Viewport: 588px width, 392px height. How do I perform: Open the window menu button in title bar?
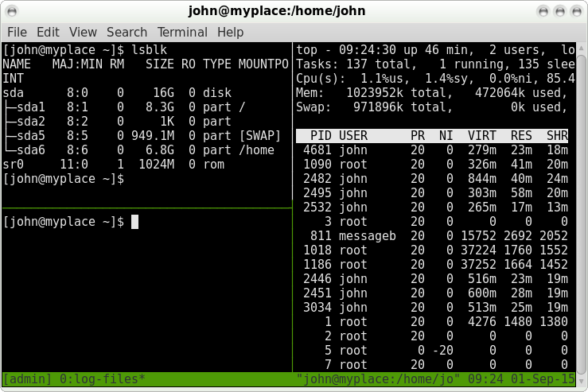tap(12, 11)
